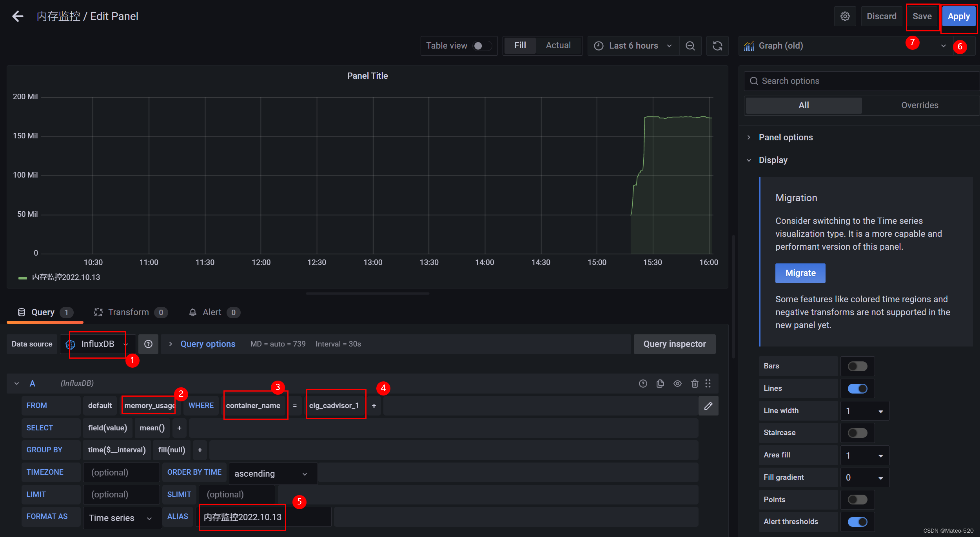Open the ORDER BY TIME ascending dropdown
The height and width of the screenshot is (537, 980).
[272, 474]
